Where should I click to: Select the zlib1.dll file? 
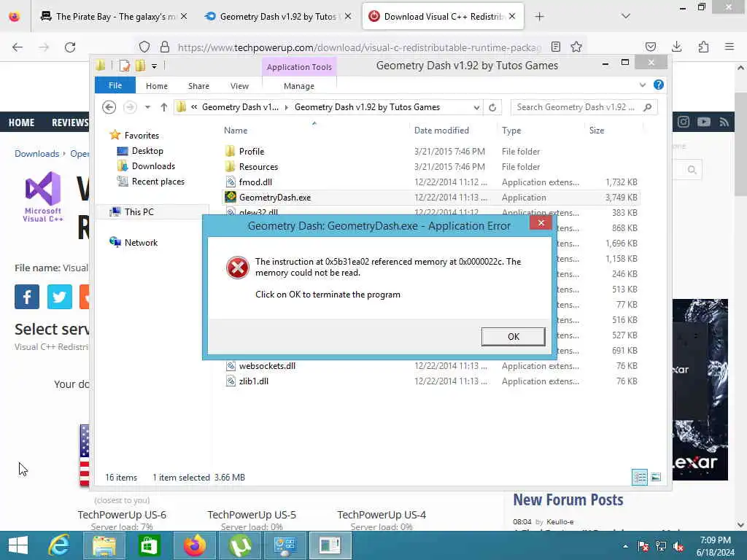tap(253, 381)
